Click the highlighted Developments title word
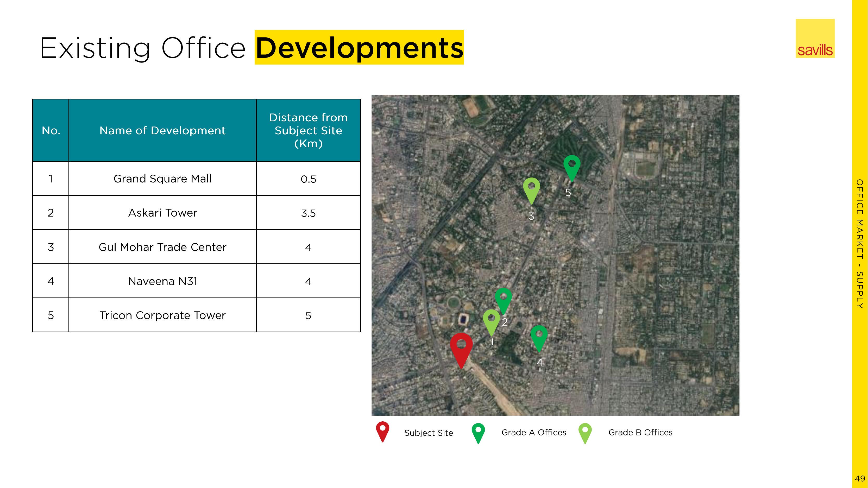 (359, 47)
